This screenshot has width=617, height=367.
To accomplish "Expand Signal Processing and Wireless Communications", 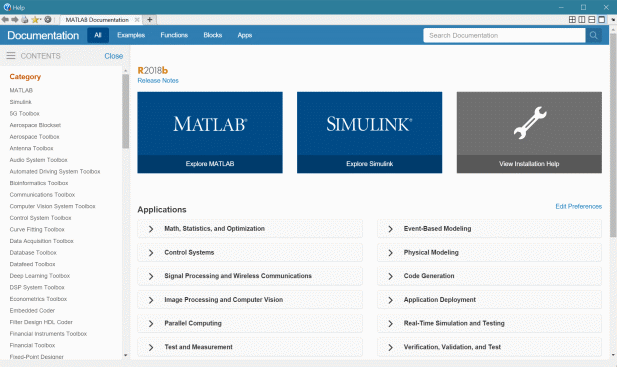I will click(x=250, y=276).
